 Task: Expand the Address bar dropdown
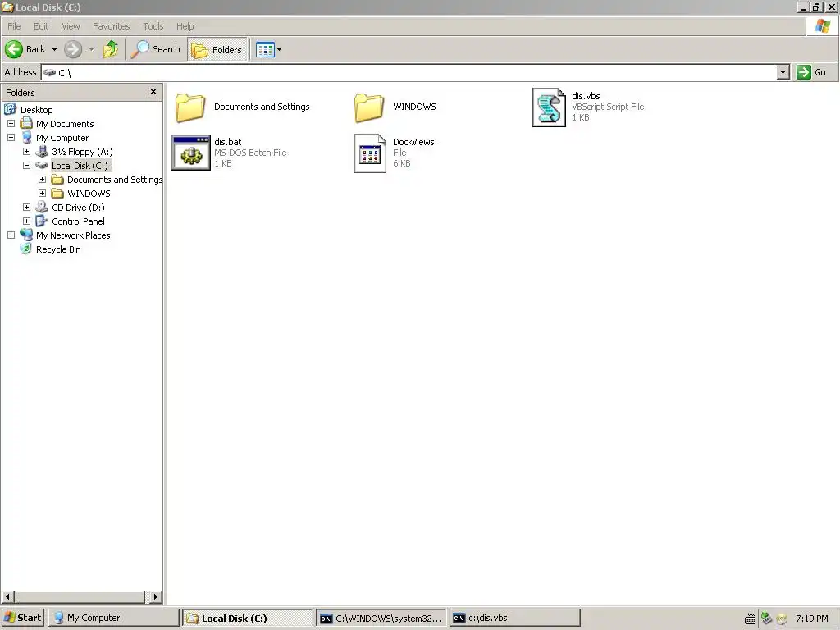[783, 72]
